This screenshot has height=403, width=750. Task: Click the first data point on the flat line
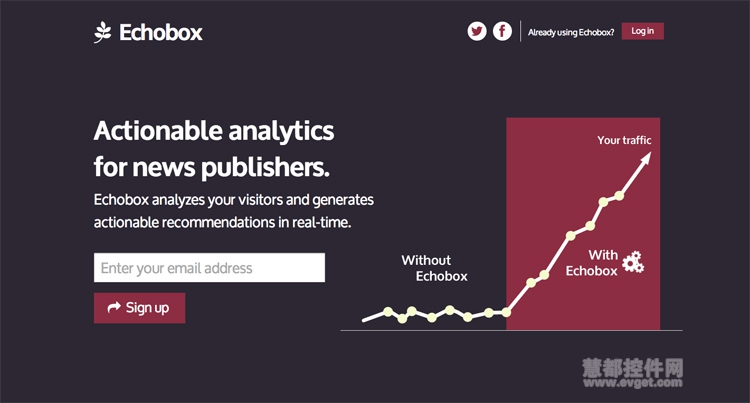coord(388,312)
